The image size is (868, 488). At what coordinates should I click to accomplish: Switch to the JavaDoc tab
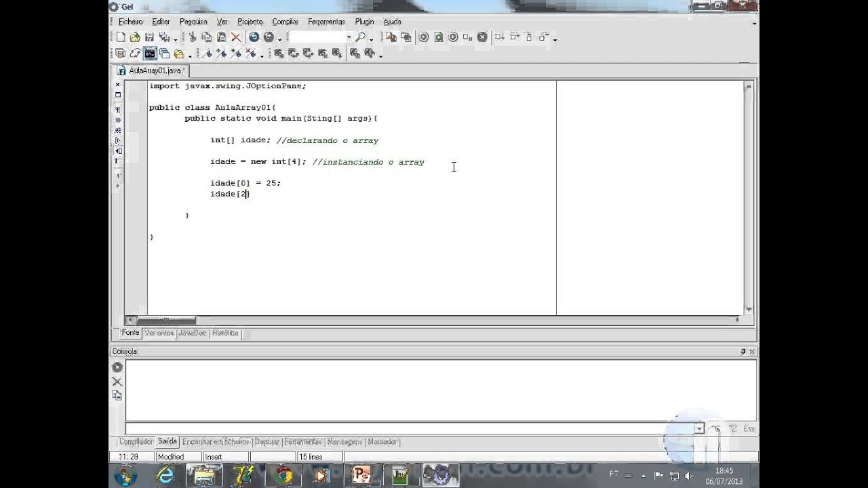coord(193,333)
